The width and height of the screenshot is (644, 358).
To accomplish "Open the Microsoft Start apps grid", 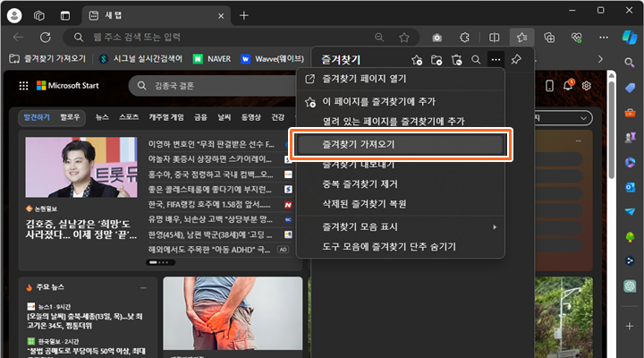I will (23, 86).
